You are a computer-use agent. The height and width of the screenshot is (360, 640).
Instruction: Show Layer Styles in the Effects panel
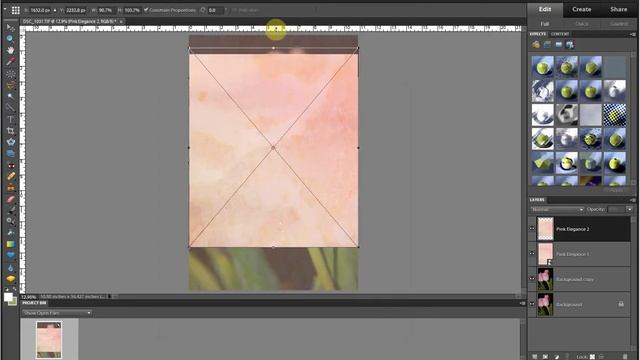tap(547, 44)
